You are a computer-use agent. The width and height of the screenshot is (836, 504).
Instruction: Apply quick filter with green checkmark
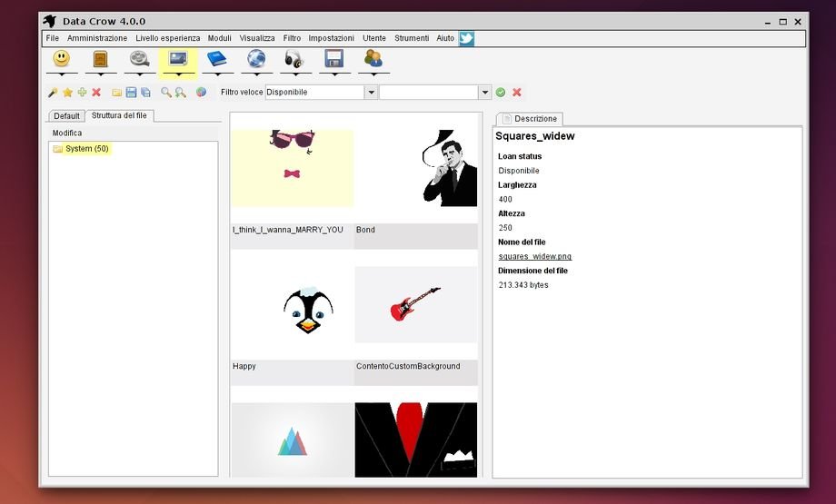click(x=501, y=93)
